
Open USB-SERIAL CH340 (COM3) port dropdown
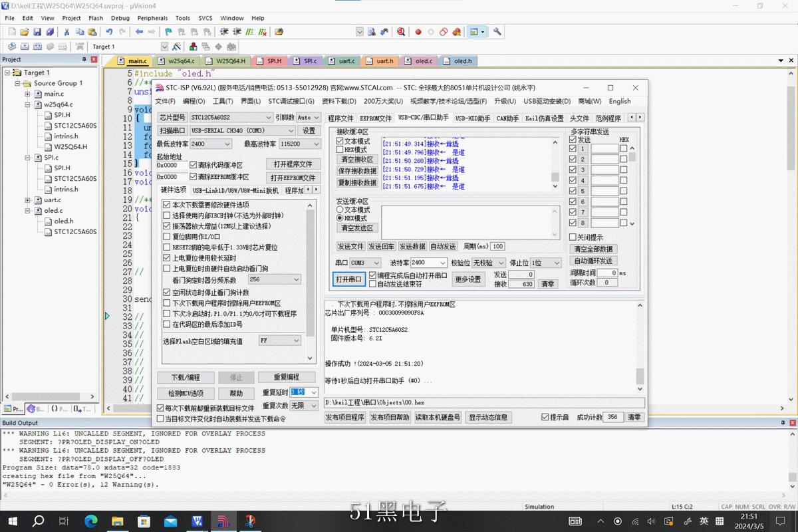(242, 130)
